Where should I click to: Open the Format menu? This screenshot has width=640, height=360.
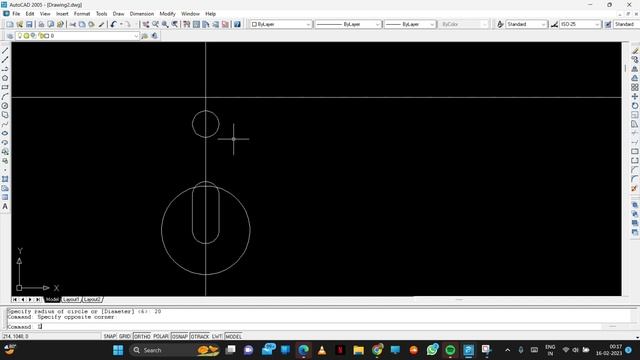click(82, 14)
